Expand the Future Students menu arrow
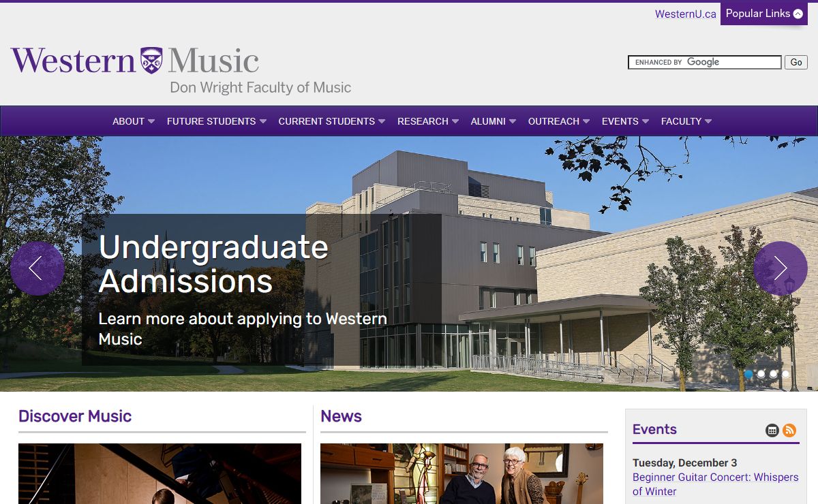This screenshot has height=504, width=818. point(263,121)
